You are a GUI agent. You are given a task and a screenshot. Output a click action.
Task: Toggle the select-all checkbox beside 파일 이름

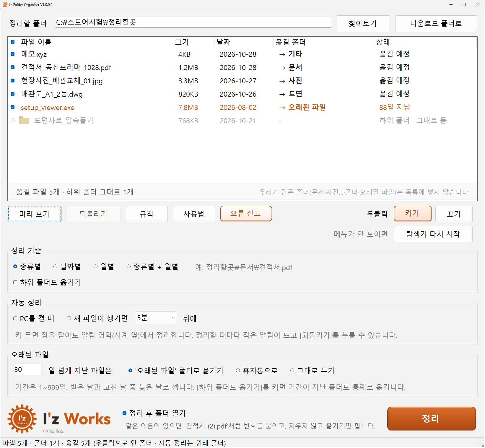[13, 42]
